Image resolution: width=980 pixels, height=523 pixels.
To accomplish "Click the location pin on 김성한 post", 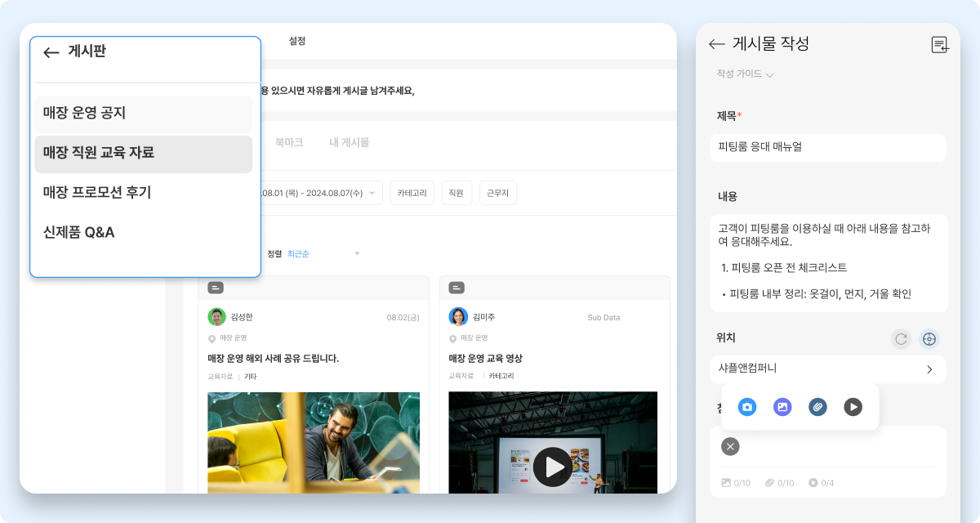I will tap(212, 338).
